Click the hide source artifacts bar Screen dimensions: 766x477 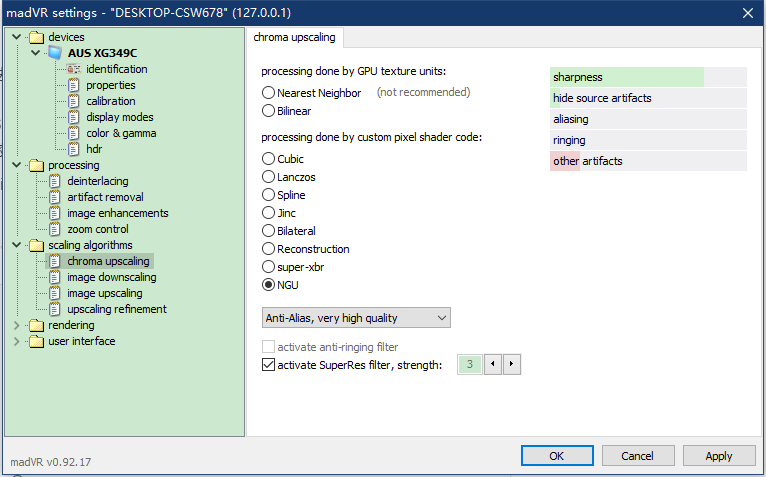click(648, 98)
